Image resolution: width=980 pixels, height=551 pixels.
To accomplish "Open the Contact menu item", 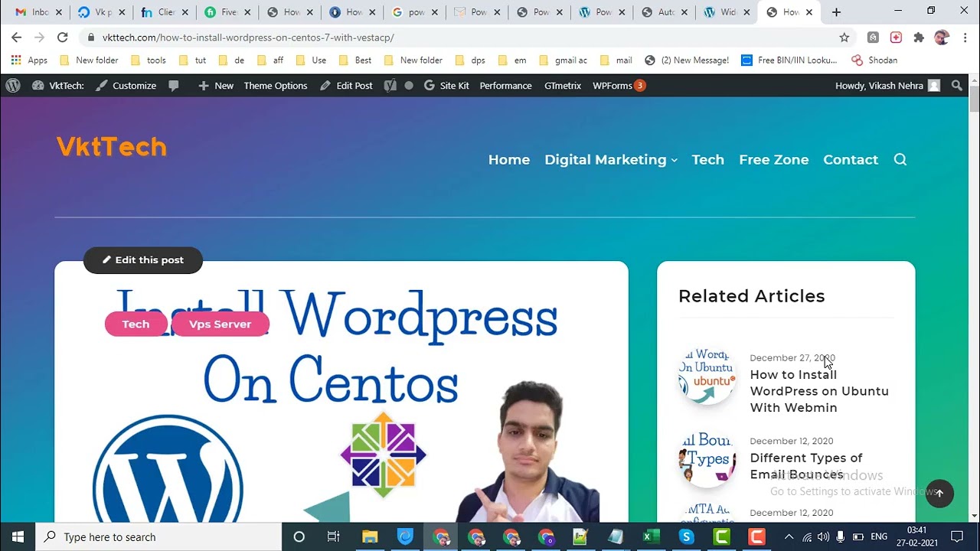I will click(x=851, y=159).
